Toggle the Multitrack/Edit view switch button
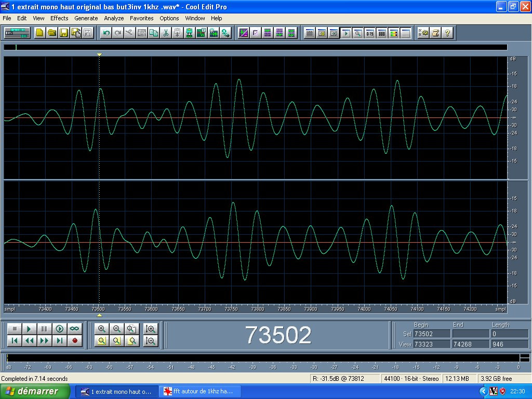Screen dimensions: 532x399 (x=17, y=33)
